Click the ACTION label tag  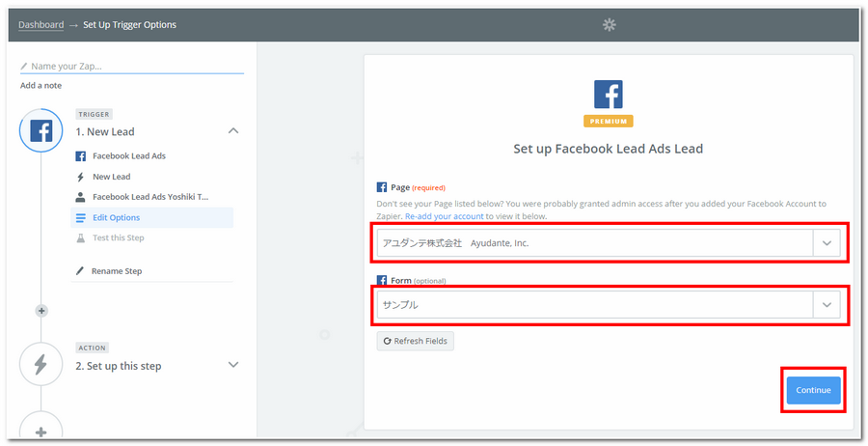click(92, 348)
